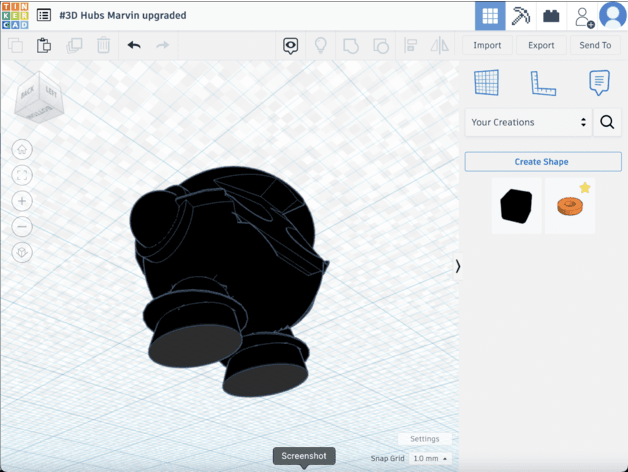Viewport: 628px width, 472px height.
Task: Click the design title #3D Hubs Marvin upgraded
Action: click(x=123, y=15)
